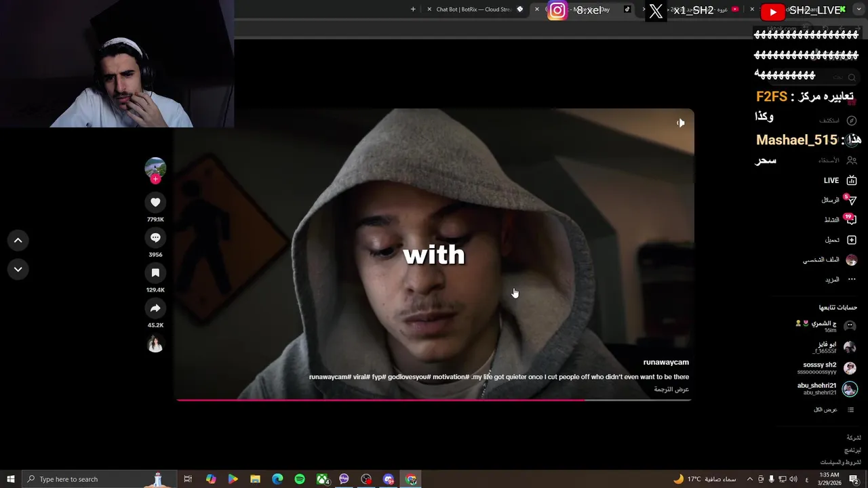868x488 pixels.
Task: Open the sound disc thumbnail below share
Action: tap(155, 344)
